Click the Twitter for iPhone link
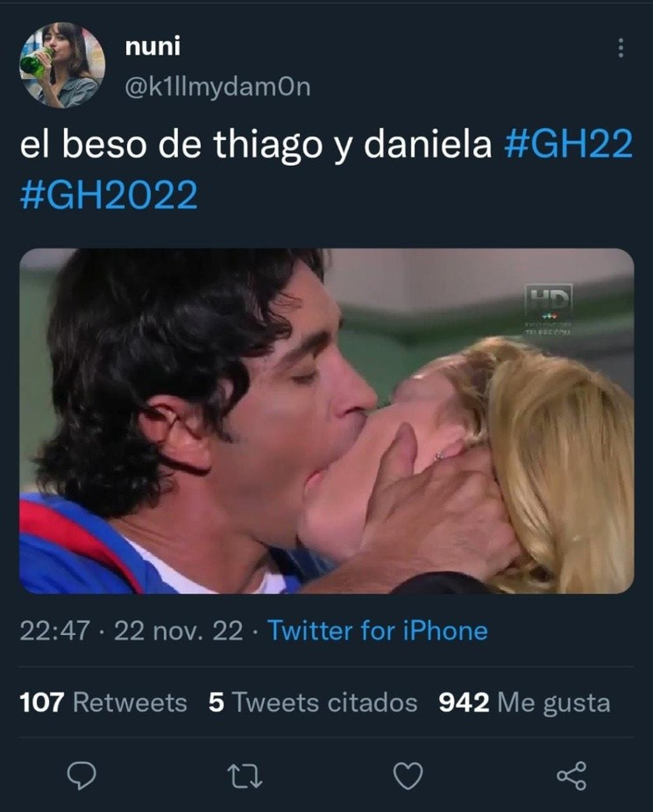This screenshot has height=812, width=653. pyautogui.click(x=378, y=631)
